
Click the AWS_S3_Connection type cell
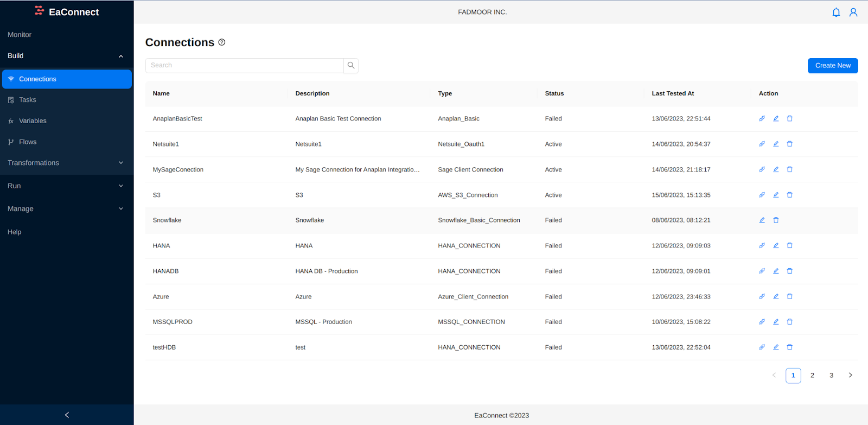click(468, 195)
